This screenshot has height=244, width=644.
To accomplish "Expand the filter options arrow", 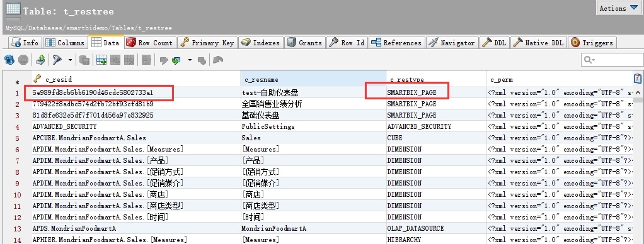I will point(70,60).
